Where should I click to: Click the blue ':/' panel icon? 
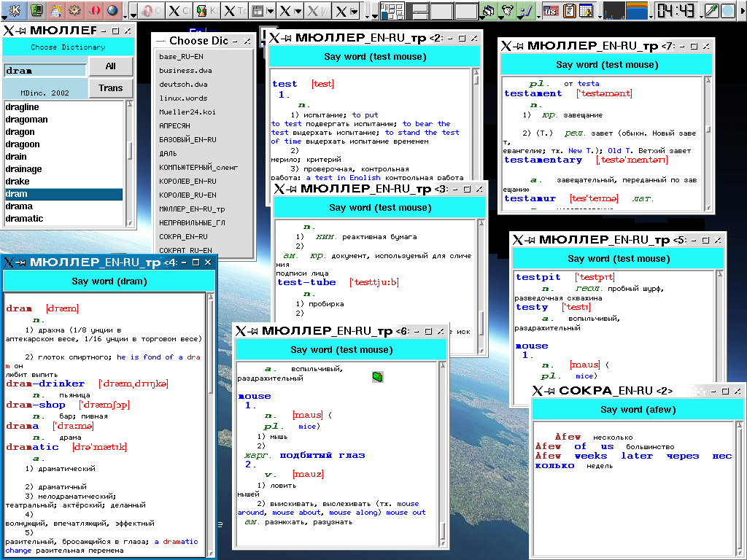527,9
